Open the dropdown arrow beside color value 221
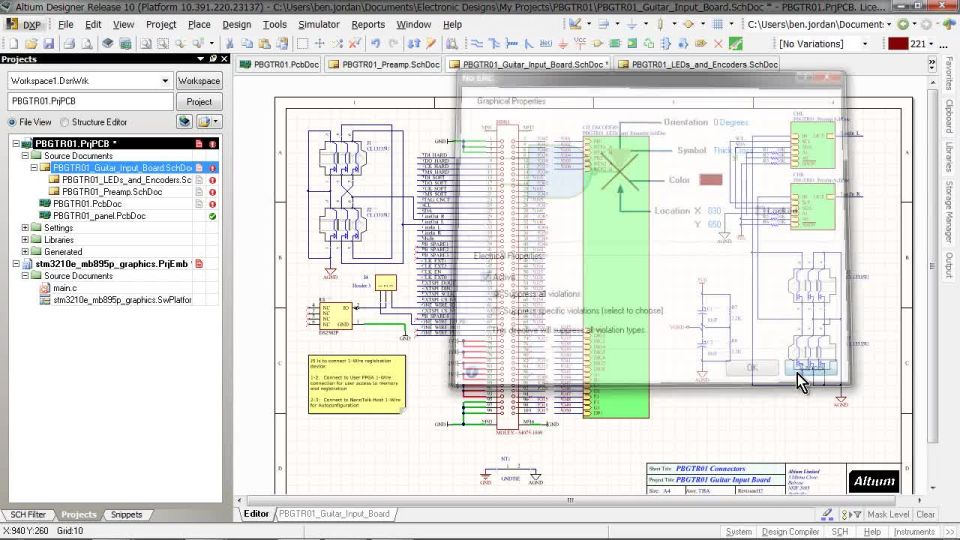 click(x=931, y=44)
